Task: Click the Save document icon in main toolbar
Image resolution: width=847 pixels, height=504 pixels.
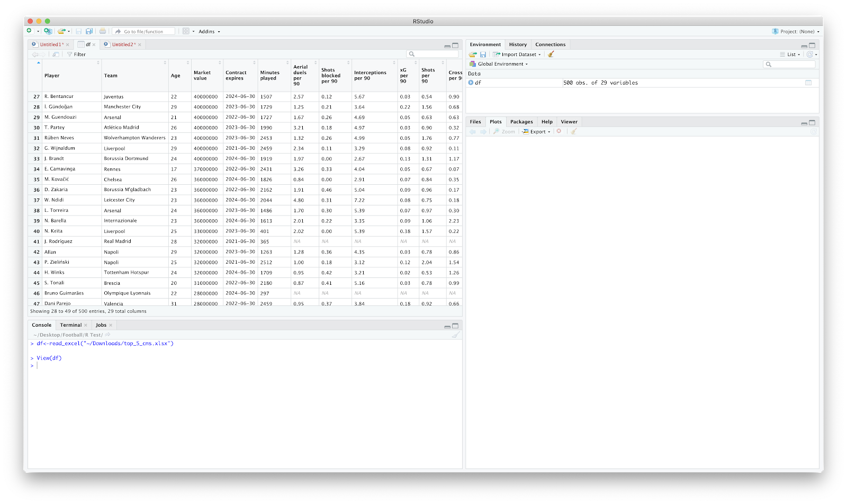Action: [79, 31]
